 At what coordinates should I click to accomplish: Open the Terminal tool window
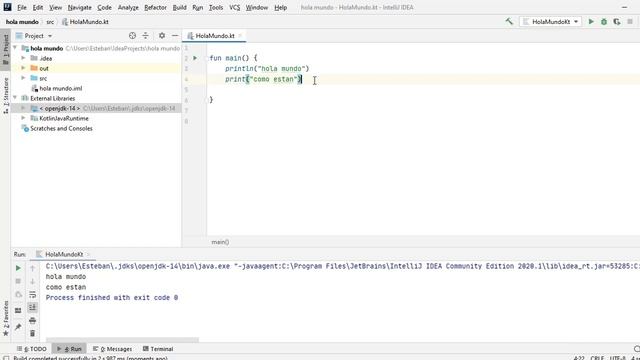coord(158,349)
